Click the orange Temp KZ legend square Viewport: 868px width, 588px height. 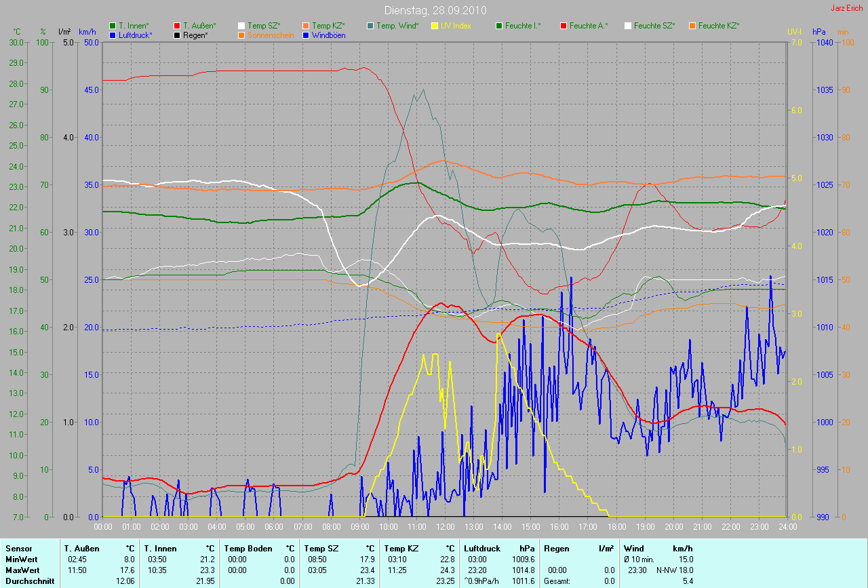tap(306, 26)
